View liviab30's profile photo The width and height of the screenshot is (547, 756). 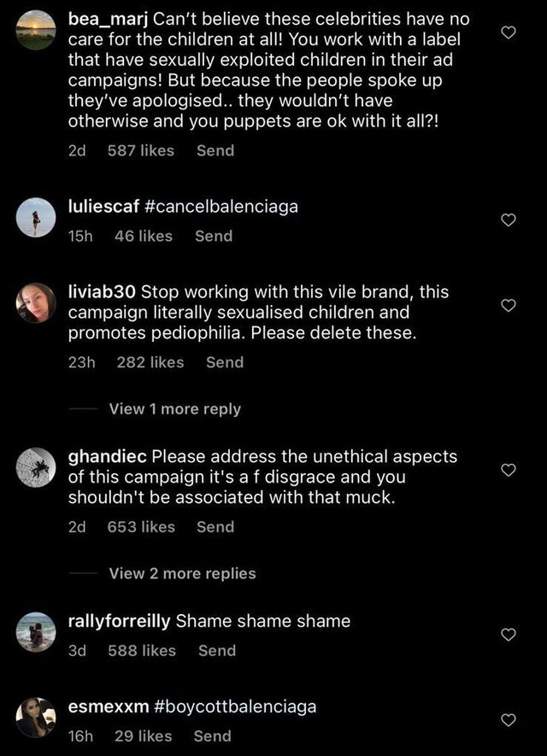[36, 302]
